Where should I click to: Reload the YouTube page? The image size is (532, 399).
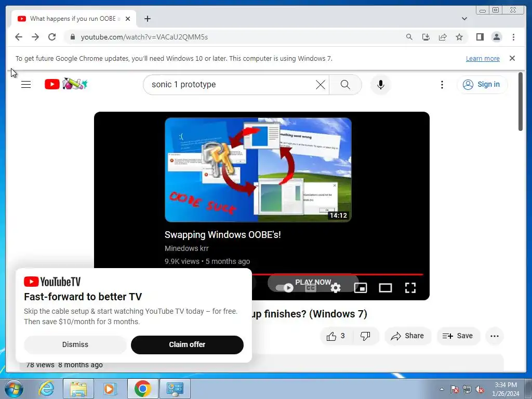coord(52,37)
